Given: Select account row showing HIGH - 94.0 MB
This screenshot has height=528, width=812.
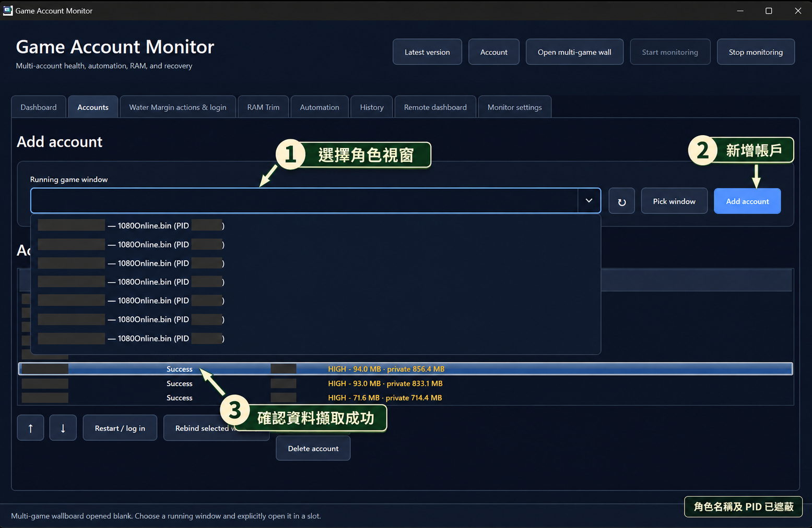Looking at the screenshot, I should point(406,369).
